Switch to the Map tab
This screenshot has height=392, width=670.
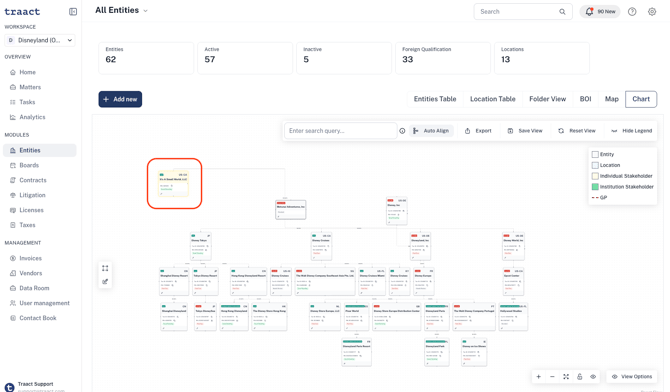[611, 99]
